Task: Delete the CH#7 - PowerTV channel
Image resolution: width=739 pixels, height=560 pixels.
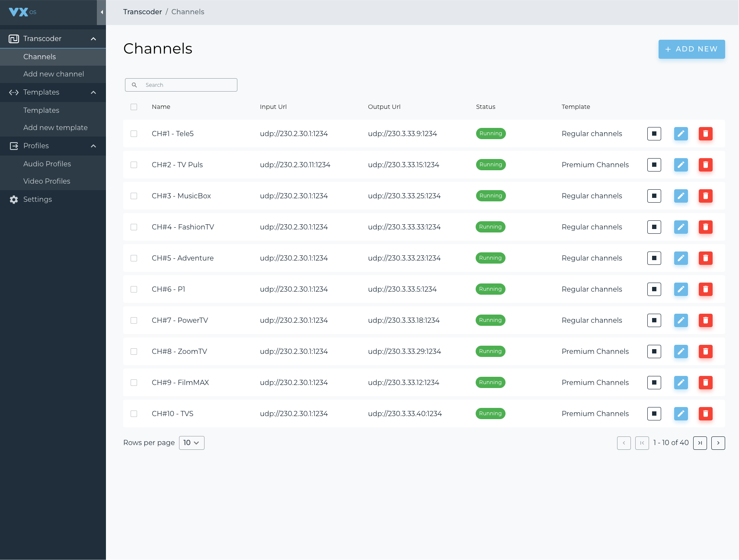Action: coord(705,320)
